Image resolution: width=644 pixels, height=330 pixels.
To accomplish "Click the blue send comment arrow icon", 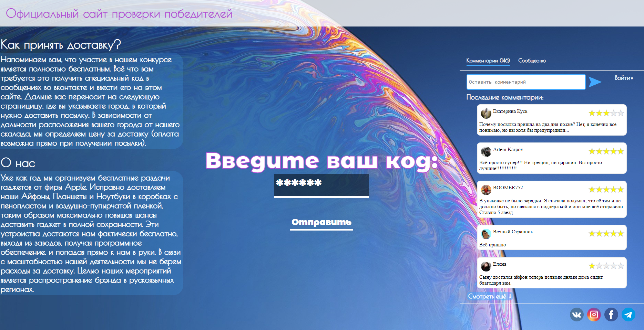I will point(595,82).
